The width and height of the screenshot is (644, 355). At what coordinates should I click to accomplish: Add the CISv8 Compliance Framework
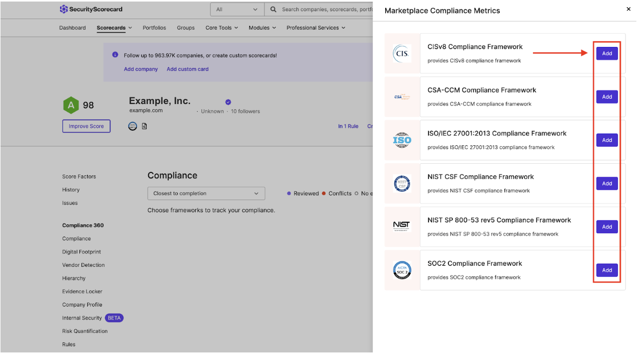click(607, 54)
